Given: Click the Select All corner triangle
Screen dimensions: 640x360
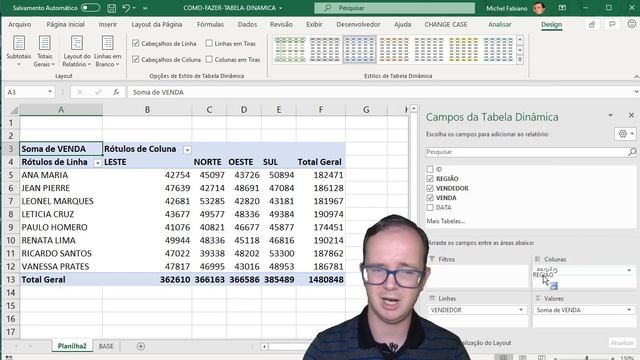Looking at the screenshot, I should click(14, 109).
